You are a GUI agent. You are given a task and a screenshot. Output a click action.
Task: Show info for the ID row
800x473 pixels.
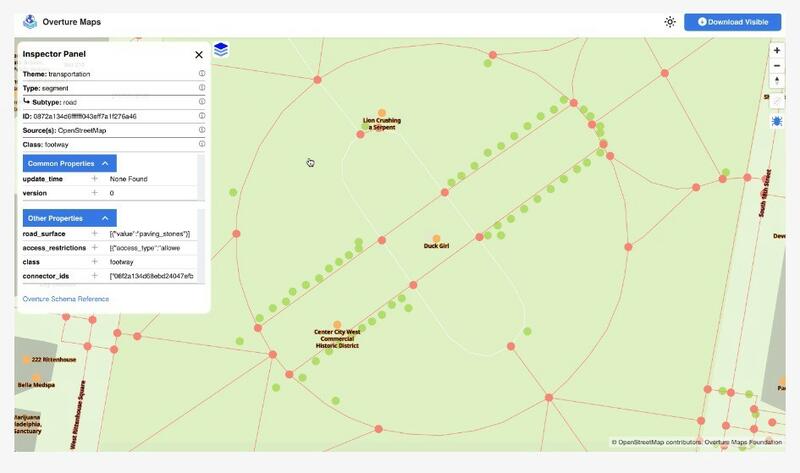[x=202, y=116]
